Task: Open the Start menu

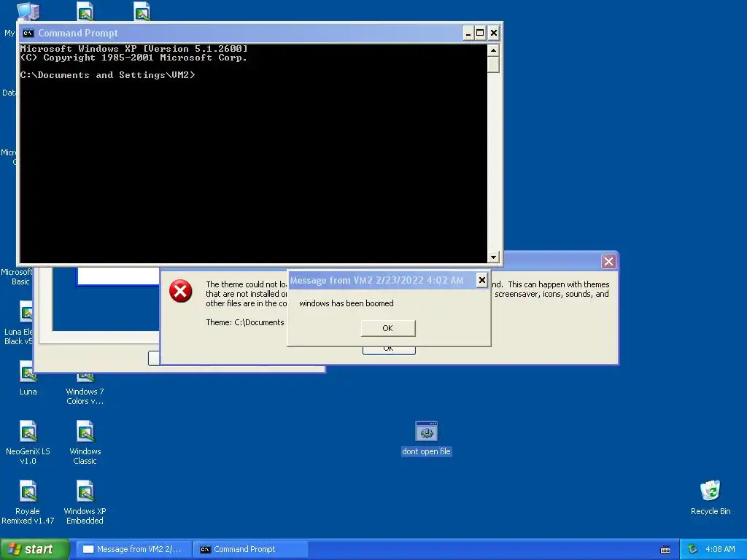Action: (34, 549)
